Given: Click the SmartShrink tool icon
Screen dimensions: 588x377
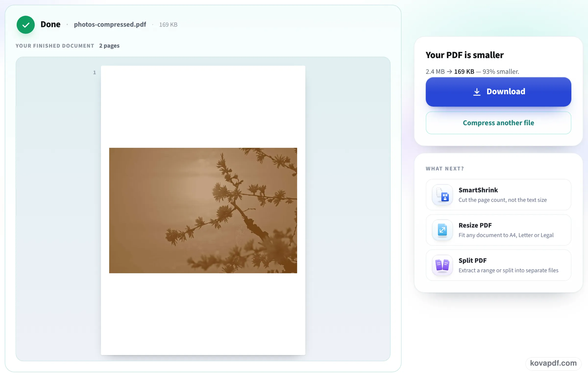Looking at the screenshot, I should tap(442, 195).
